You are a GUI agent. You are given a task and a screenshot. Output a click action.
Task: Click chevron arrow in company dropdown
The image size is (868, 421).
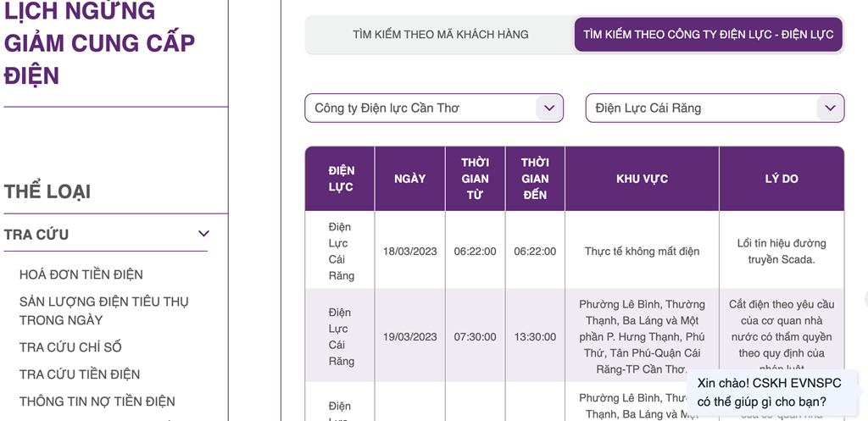point(549,108)
